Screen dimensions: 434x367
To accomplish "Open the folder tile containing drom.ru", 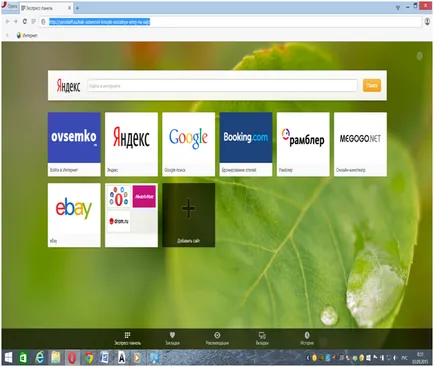I will point(131,215).
